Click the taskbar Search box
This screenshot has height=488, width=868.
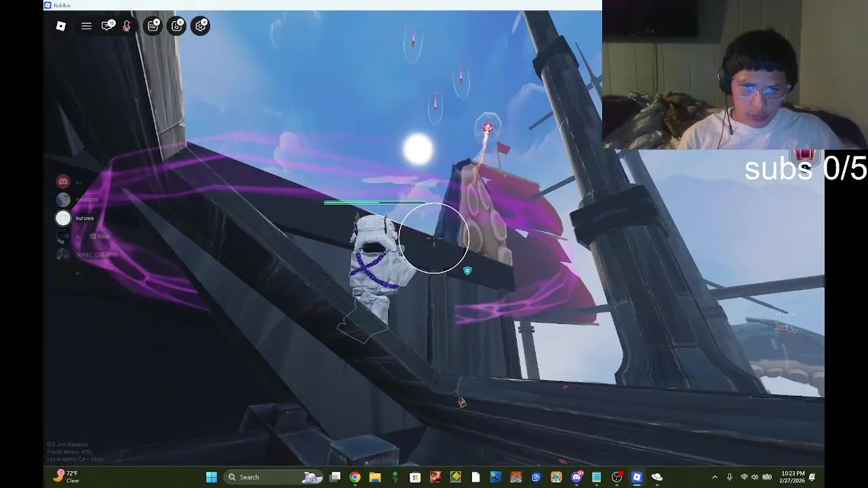pos(273,477)
